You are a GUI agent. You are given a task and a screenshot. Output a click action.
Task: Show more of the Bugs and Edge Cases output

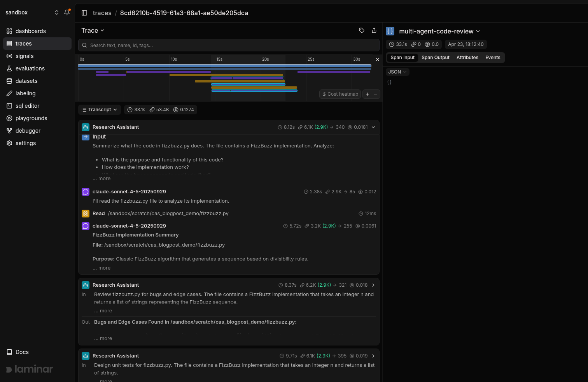[103, 338]
